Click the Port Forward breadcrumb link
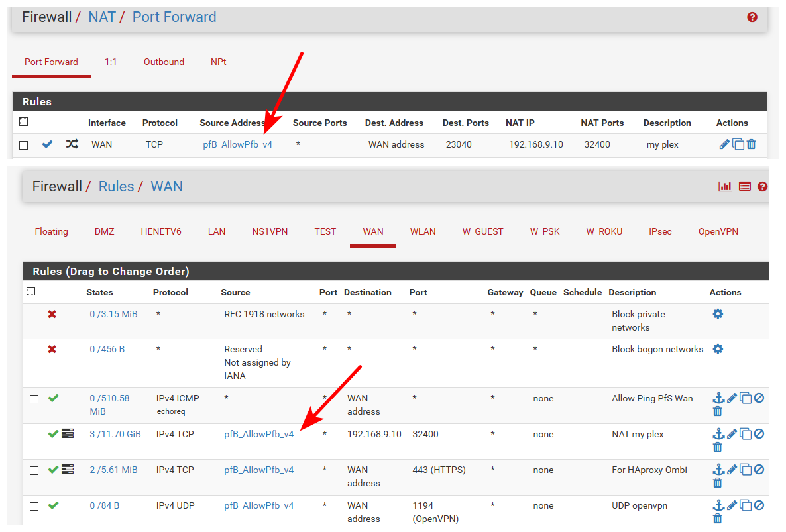 click(174, 17)
